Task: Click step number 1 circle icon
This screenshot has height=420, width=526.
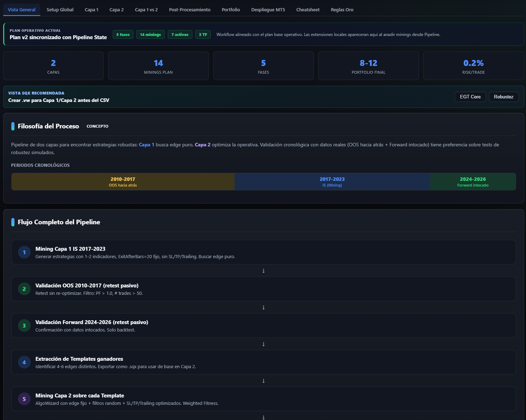Action: pos(24,252)
